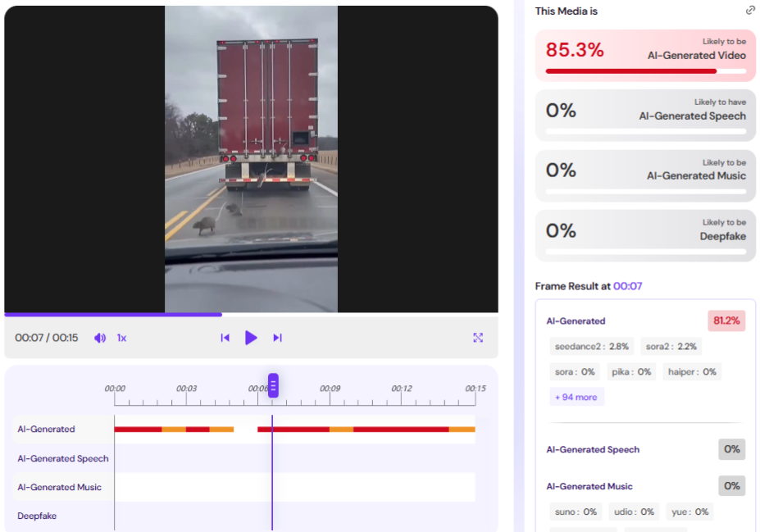This screenshot has width=760, height=532.
Task: Click the seedance2 2.8% model tag
Action: (591, 347)
